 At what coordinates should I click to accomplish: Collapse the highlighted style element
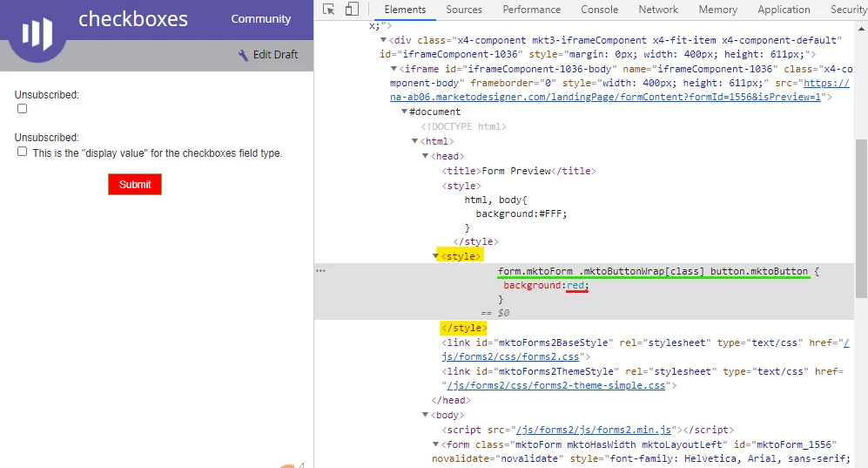435,256
